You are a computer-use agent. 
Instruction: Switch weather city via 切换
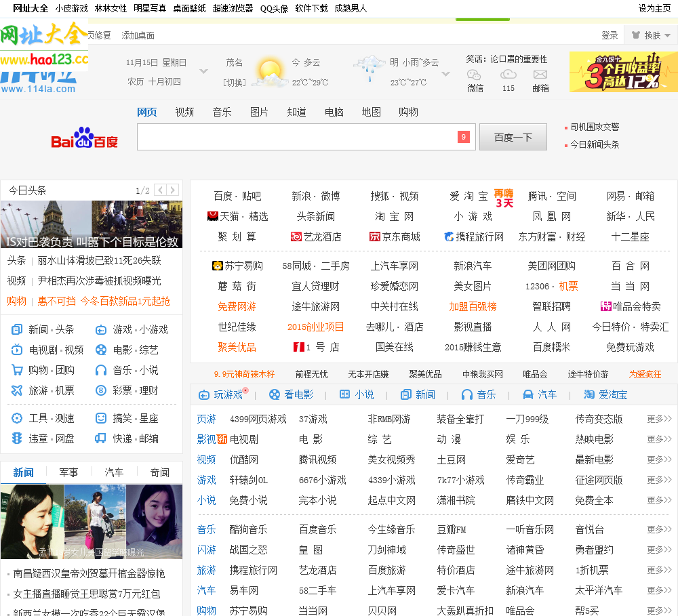click(235, 83)
